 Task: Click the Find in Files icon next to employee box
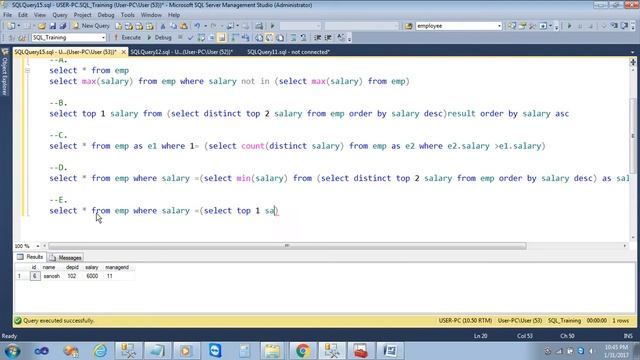(409, 26)
